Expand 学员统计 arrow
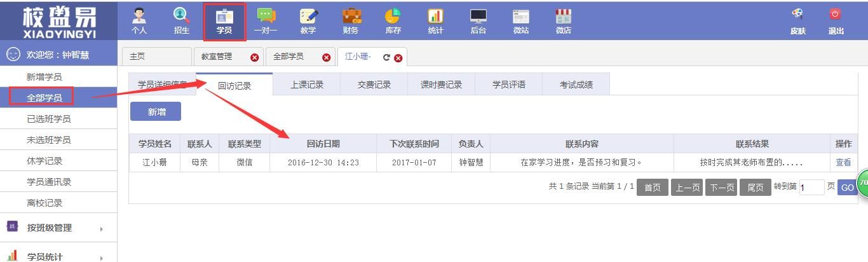868x262 pixels. pos(101,258)
